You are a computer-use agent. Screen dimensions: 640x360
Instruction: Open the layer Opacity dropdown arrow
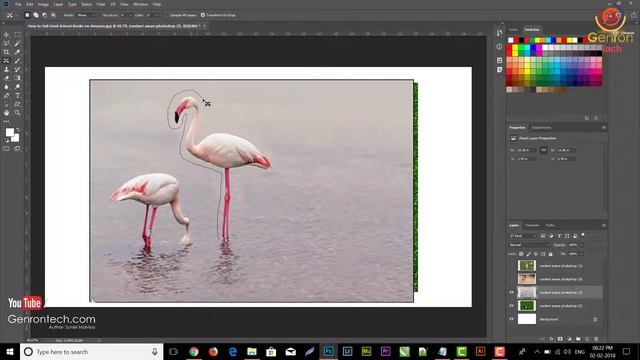[x=582, y=245]
